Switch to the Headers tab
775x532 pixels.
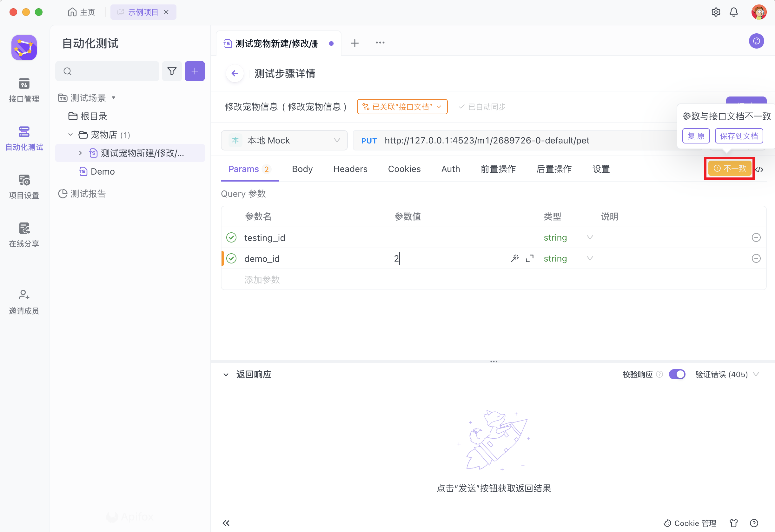350,169
